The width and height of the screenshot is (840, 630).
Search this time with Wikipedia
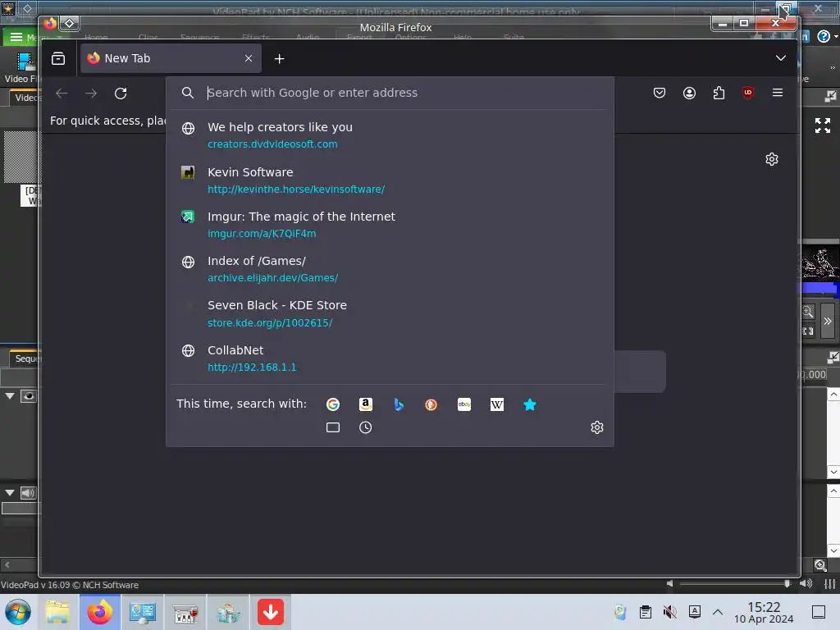(x=496, y=404)
